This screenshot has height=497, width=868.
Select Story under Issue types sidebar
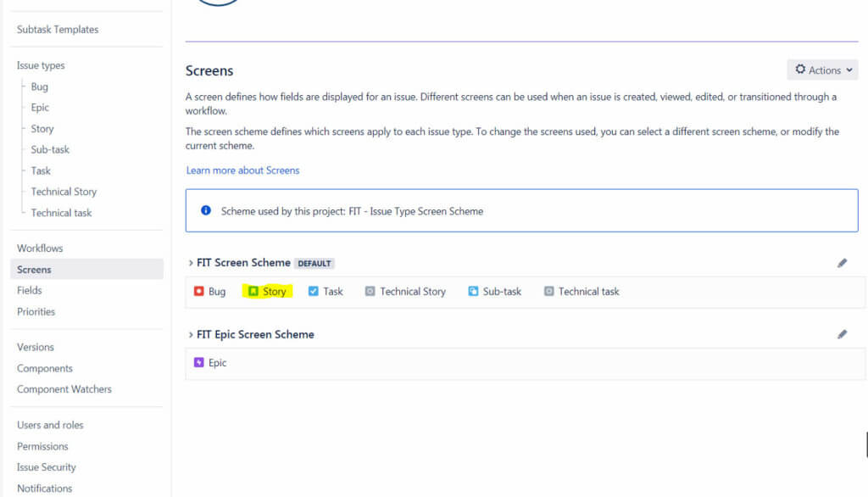pyautogui.click(x=42, y=129)
